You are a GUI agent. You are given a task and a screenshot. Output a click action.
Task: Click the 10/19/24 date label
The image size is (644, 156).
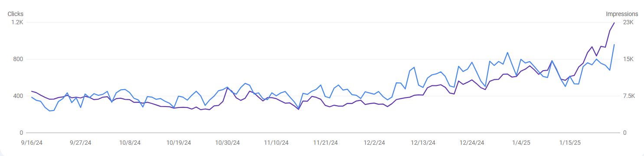click(x=179, y=143)
